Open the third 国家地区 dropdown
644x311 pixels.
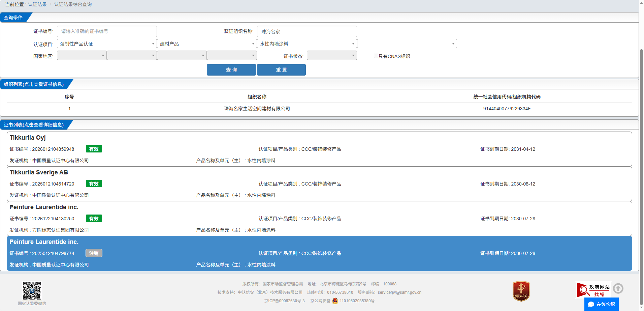182,55
